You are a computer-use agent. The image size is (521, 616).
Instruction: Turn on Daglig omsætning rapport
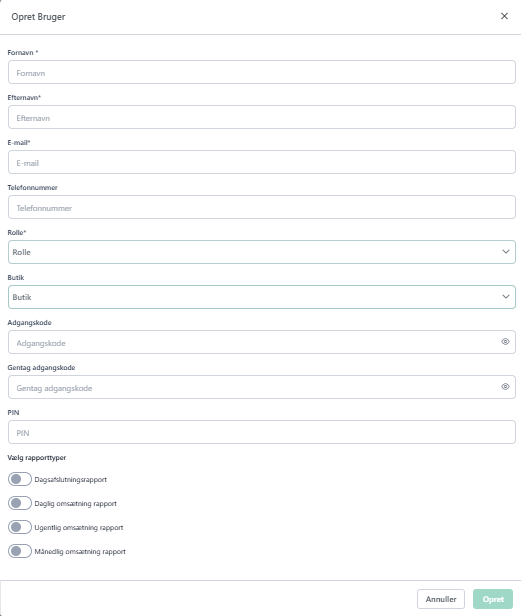(20, 503)
